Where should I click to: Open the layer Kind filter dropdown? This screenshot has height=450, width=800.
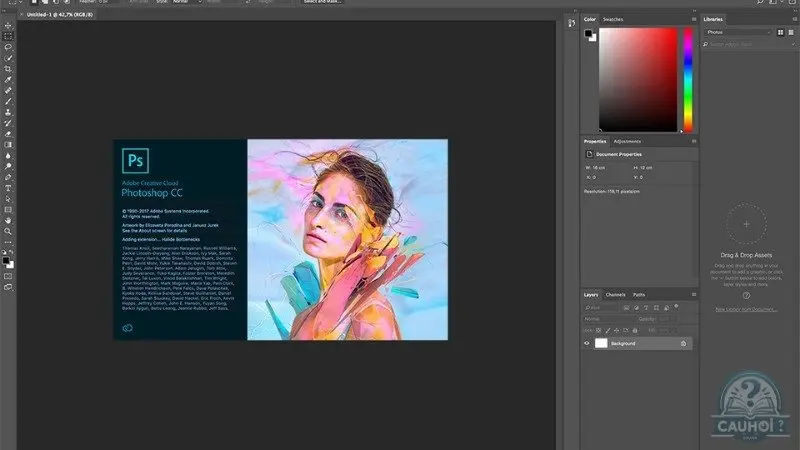pyautogui.click(x=601, y=308)
